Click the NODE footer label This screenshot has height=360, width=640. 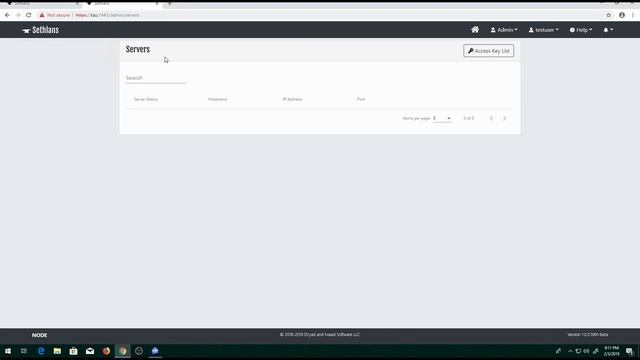pos(40,335)
